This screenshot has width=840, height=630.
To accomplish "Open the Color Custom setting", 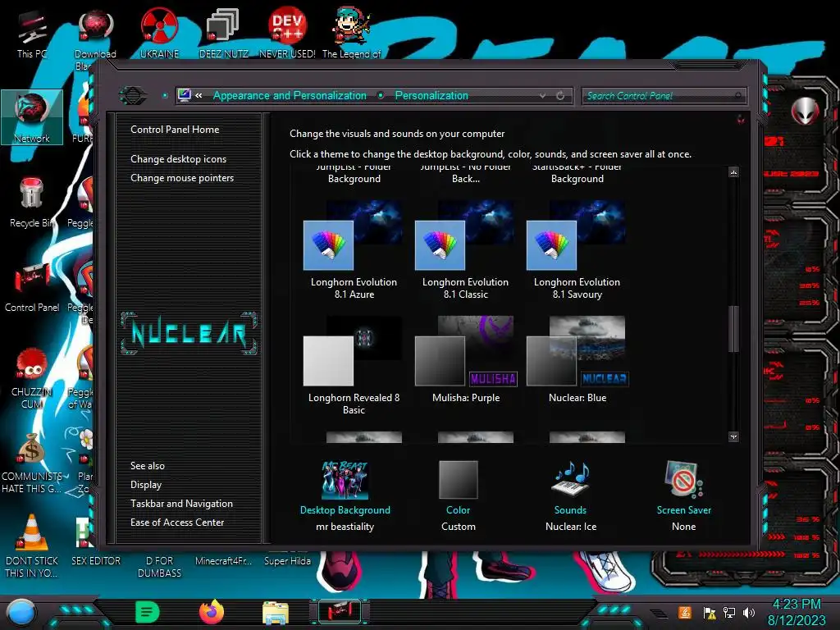I will (x=458, y=496).
